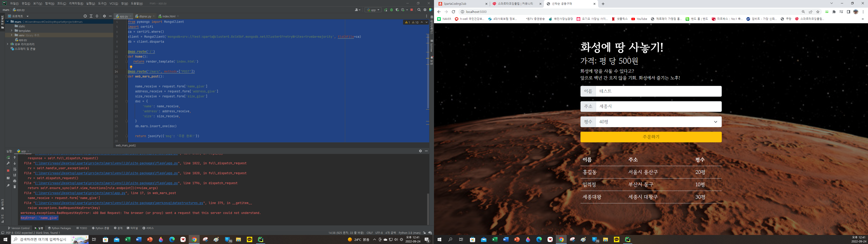Open PyCharm IDE settings gear in top toolbar
The image size is (868, 244).
pyautogui.click(x=425, y=10)
